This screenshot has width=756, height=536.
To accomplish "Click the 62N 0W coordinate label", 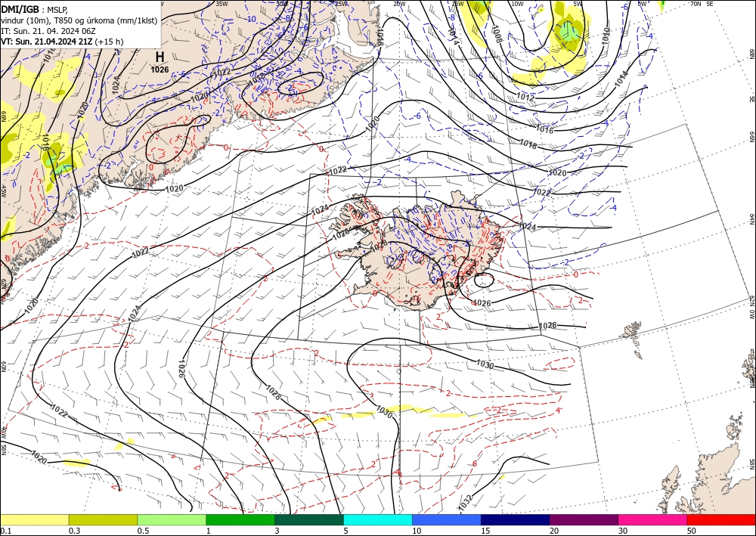I will (x=751, y=308).
